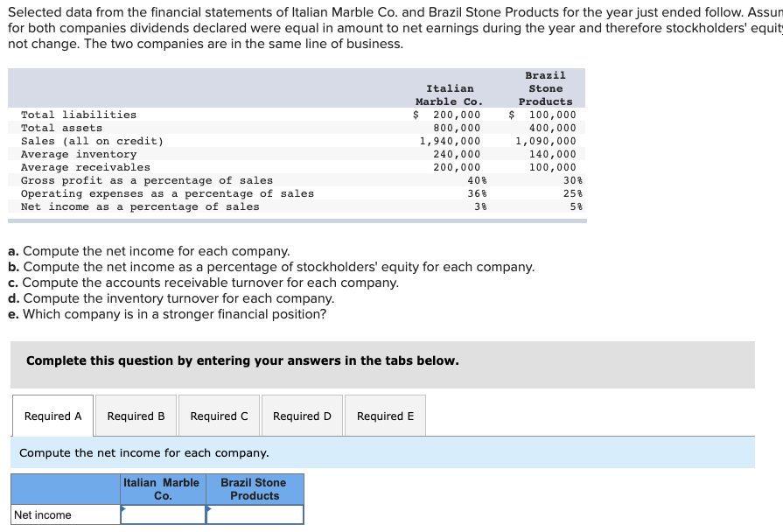Screen dimensions: 783x532
Task: Click question e about stronger financial position
Action: coord(167,314)
